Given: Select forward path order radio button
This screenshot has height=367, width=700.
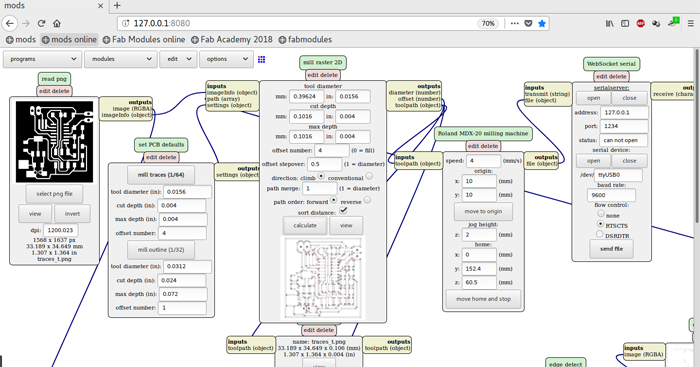Looking at the screenshot, I should point(333,200).
